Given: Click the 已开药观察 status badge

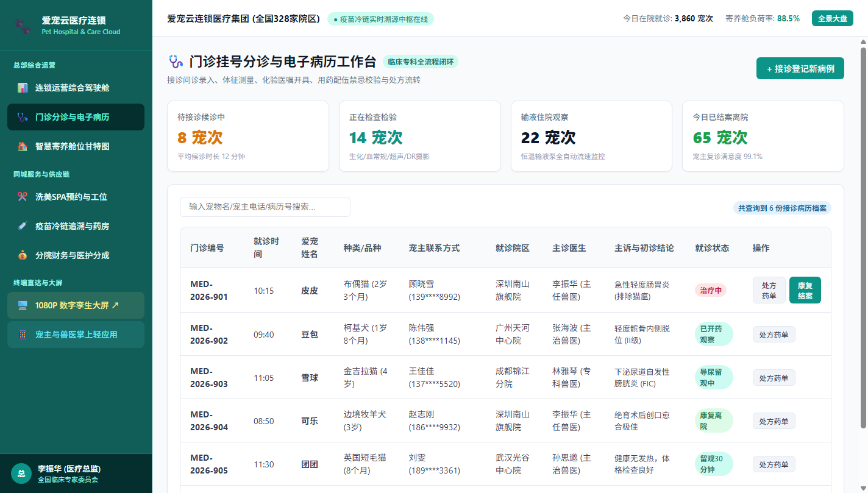Looking at the screenshot, I should [714, 334].
